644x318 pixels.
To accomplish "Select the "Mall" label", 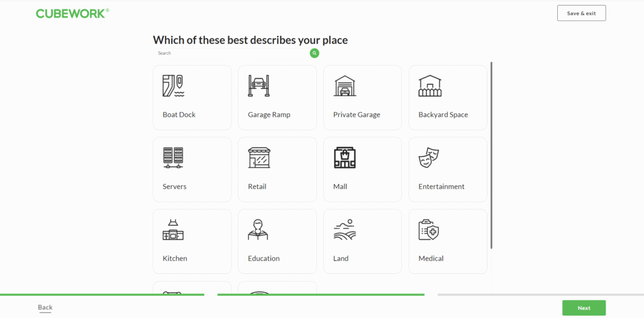I will 340,187.
